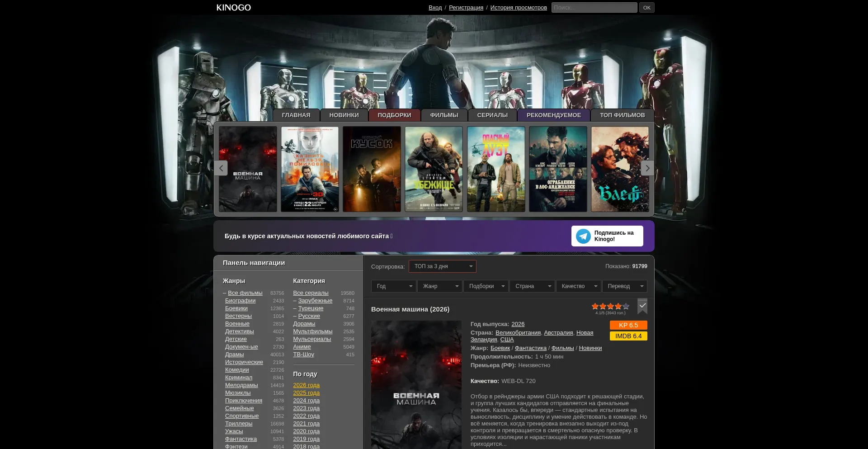Open the Убежище poster in carousel
The height and width of the screenshot is (449, 868).
[x=434, y=169]
